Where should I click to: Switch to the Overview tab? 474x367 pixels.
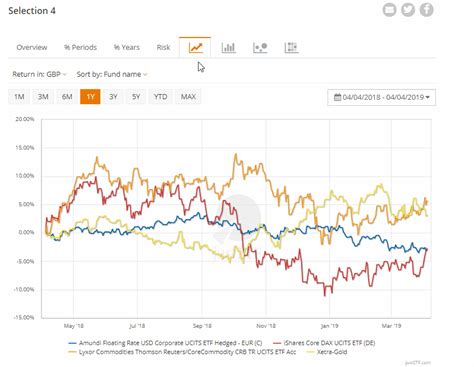tap(32, 47)
